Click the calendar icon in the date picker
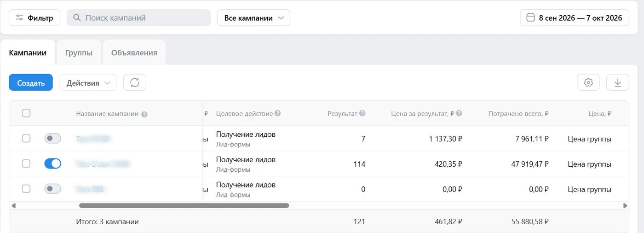Screen dimensions: 644x233 click(x=530, y=18)
